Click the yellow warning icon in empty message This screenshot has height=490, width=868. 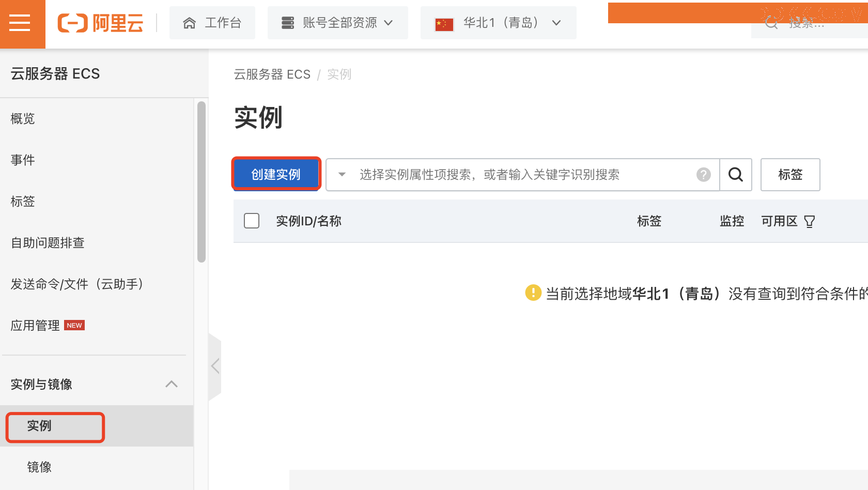[533, 293]
